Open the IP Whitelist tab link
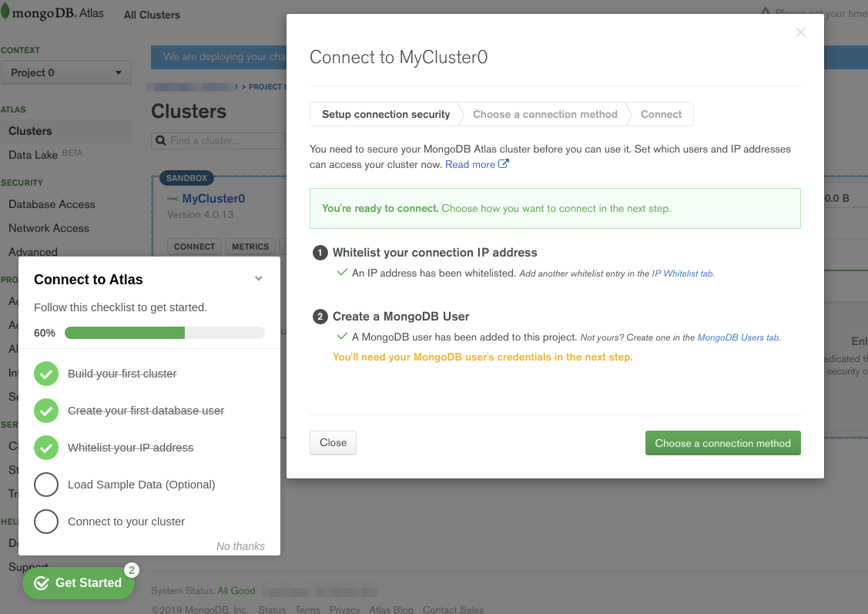The height and width of the screenshot is (614, 868). pos(682,273)
